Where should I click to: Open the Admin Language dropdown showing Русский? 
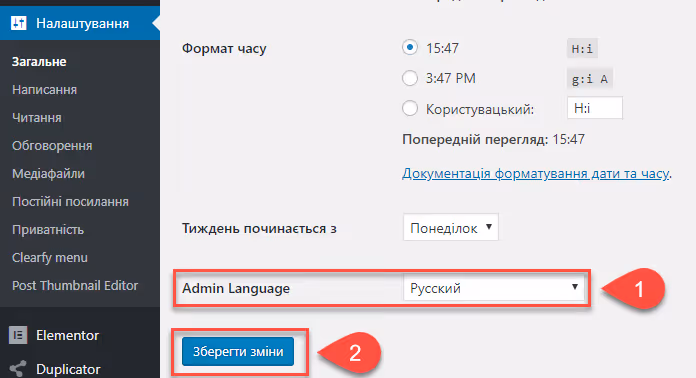pos(494,288)
